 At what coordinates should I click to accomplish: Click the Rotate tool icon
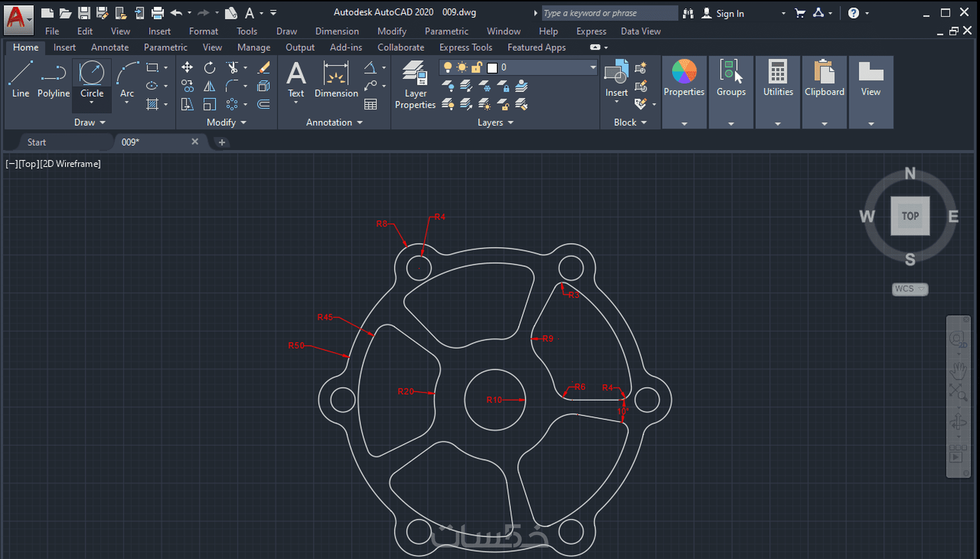click(210, 68)
